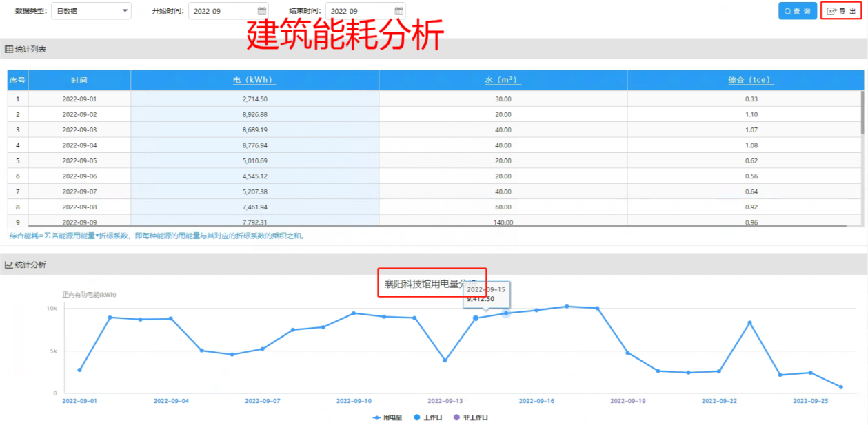Select the 综合 (tce) column header
The height and width of the screenshot is (425, 868).
[x=751, y=80]
